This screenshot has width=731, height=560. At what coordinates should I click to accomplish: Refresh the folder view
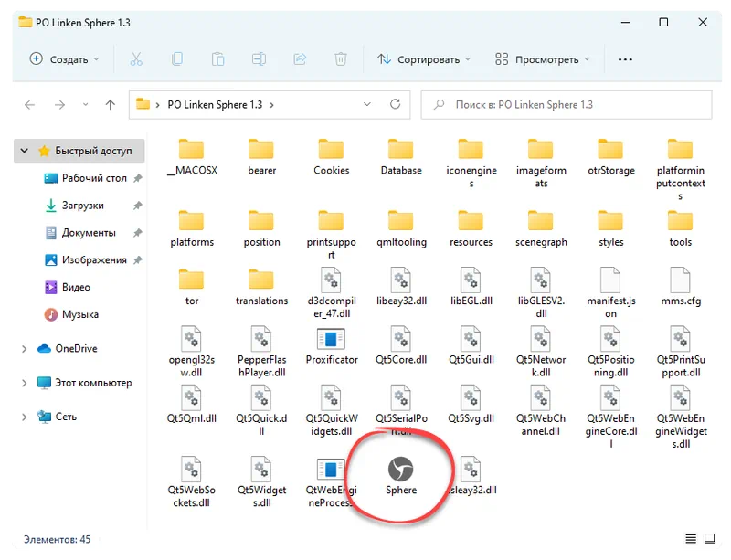click(x=396, y=104)
